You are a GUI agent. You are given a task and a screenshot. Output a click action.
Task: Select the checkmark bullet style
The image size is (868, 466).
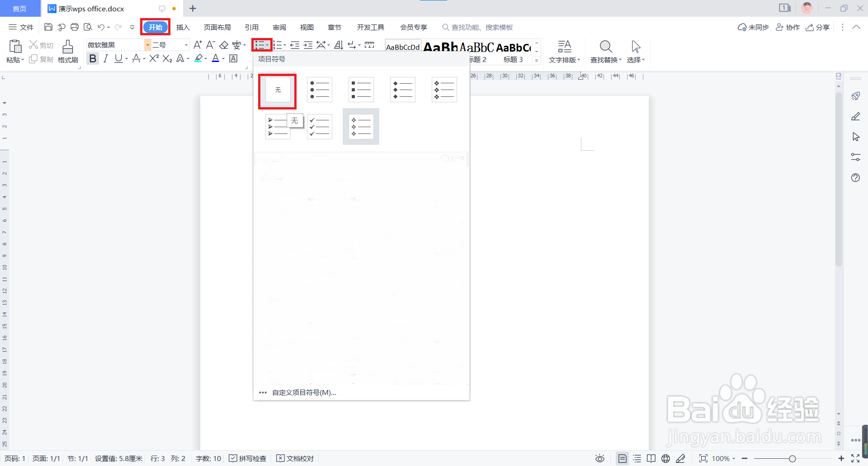point(319,127)
